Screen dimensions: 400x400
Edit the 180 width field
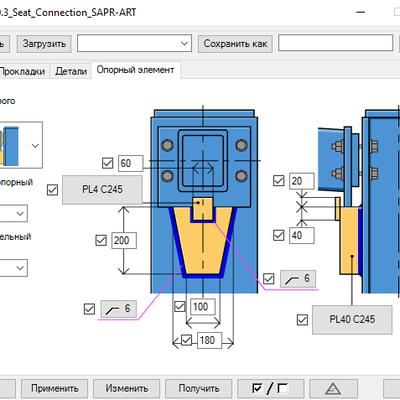(x=209, y=340)
